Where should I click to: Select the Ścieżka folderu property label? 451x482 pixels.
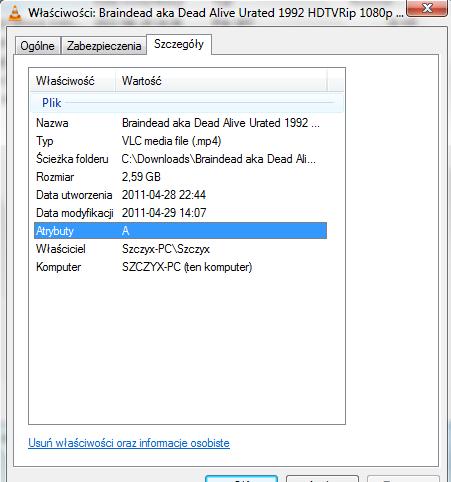point(72,159)
